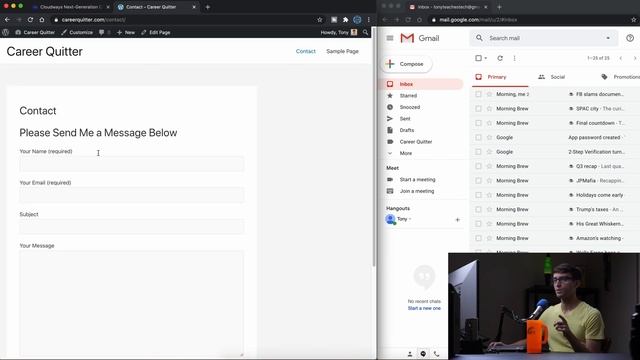Click Start a new one chat link
This screenshot has width=640, height=360.
424,308
